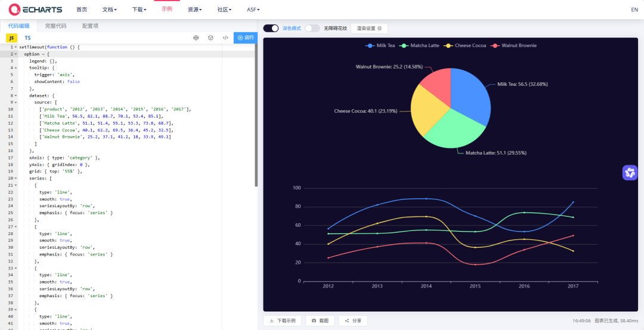Image resolution: width=644 pixels, height=330 pixels.
Task: Click the codepen-style sandbox icon in editor toolbar
Action: [196, 38]
